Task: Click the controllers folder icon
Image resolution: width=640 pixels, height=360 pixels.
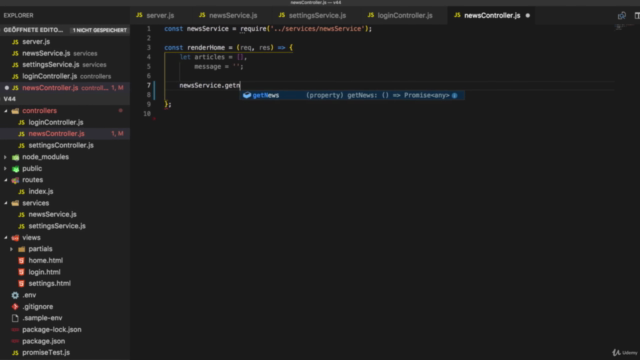Action: [15, 111]
